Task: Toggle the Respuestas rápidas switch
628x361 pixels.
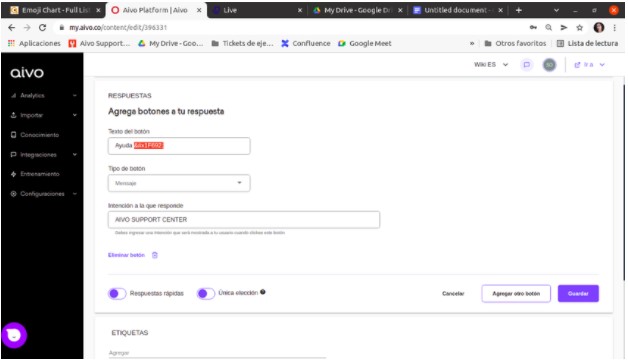Action: pyautogui.click(x=117, y=294)
